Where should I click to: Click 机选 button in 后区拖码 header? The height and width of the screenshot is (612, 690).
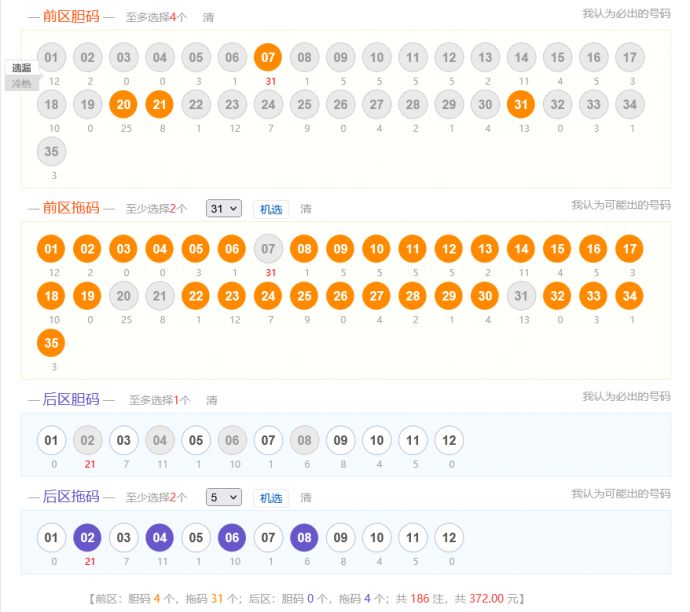tap(271, 497)
